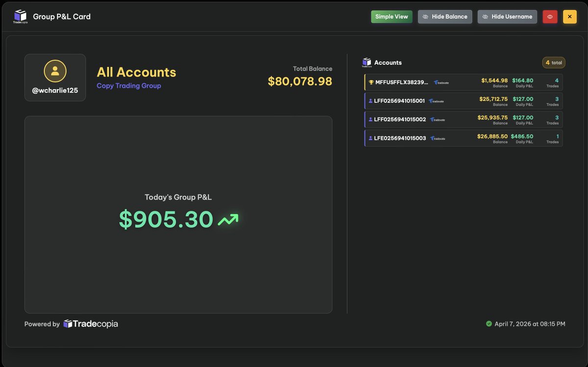Select the @wcharlie125 username
Viewport: 588px width, 367px height.
click(x=55, y=91)
